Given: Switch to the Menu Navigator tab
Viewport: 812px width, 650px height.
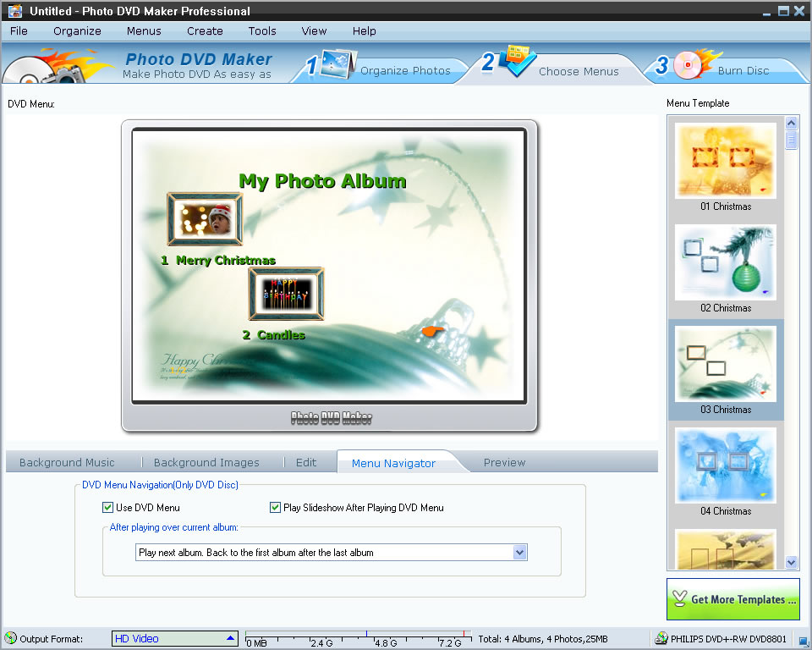Looking at the screenshot, I should coord(393,463).
